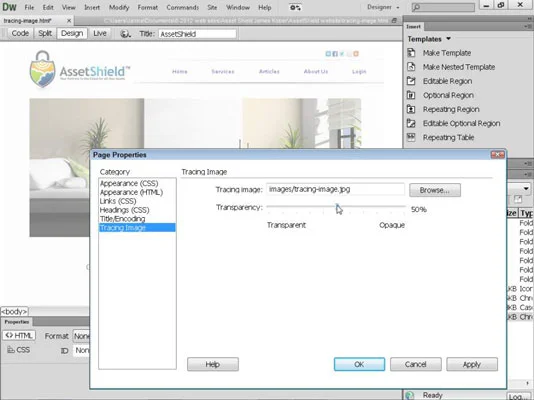The width and height of the screenshot is (534, 400).
Task: Select the Make Nested Template icon
Action: click(x=411, y=67)
